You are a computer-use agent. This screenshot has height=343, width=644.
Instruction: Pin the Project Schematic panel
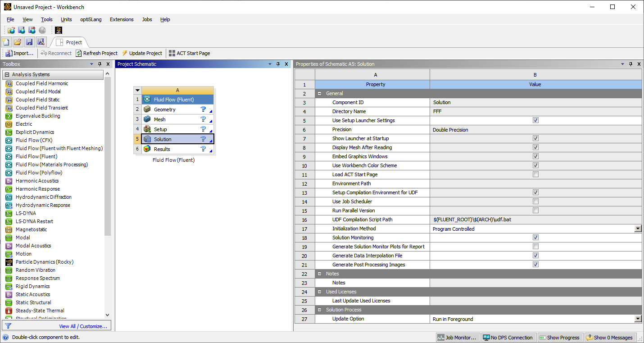pos(278,64)
